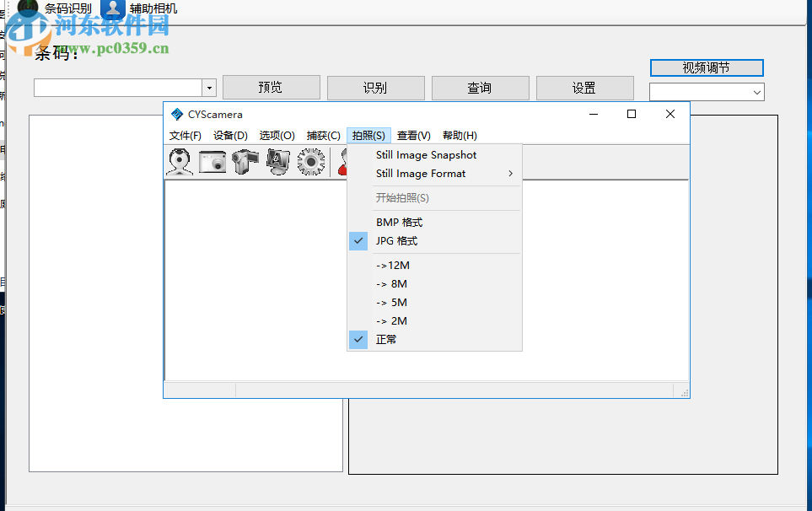Screen dimensions: 812x511
Task: Open the 捕获(C) menu in CYScamera
Action: [323, 135]
